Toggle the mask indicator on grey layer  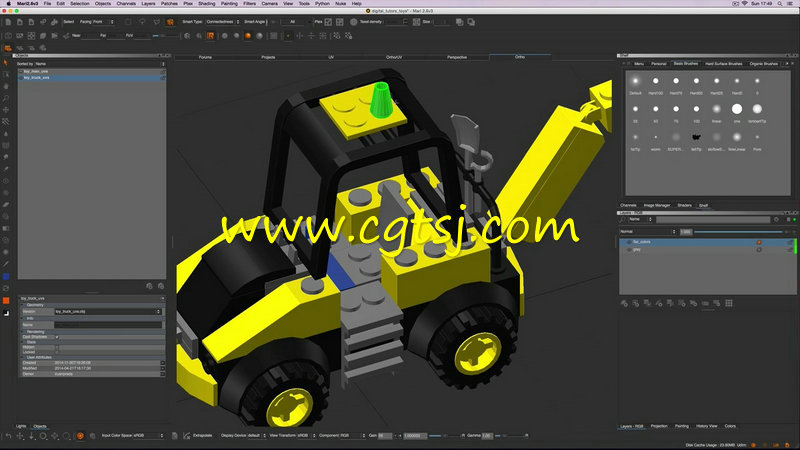759,250
